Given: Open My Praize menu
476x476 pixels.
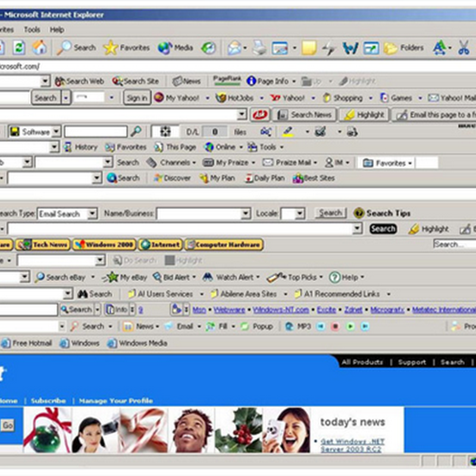Looking at the screenshot, I should pyautogui.click(x=229, y=162).
